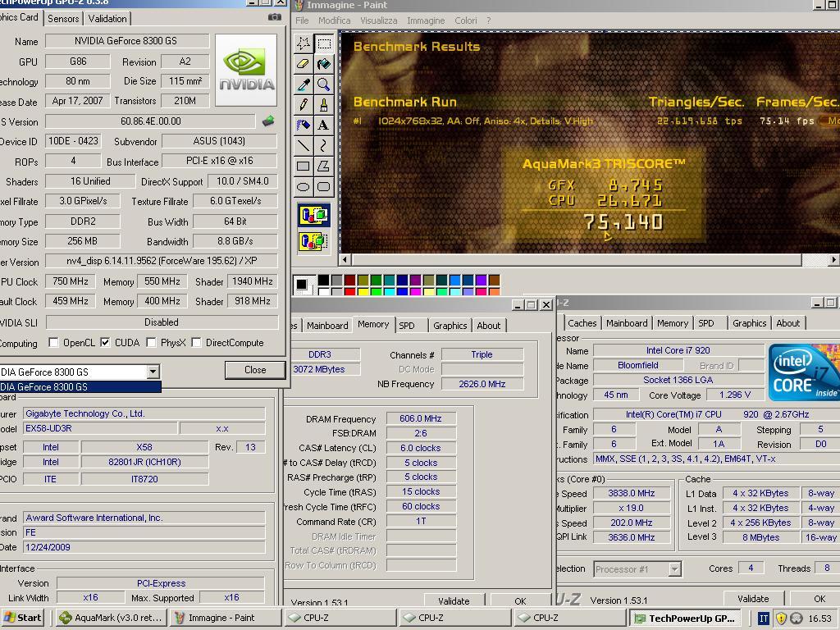840x630 pixels.
Task: Pick the dark red color swatch
Action: [x=349, y=281]
